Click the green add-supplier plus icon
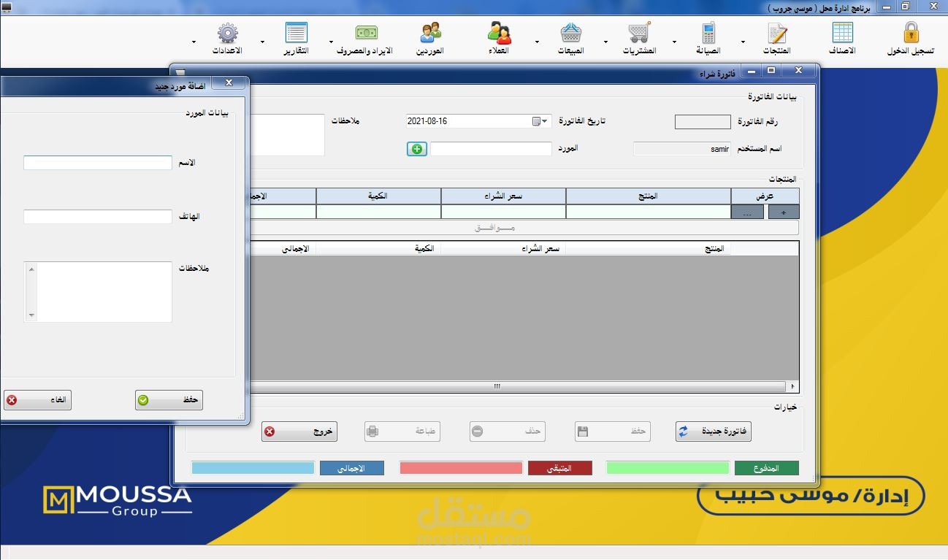Image resolution: width=948 pixels, height=560 pixels. pos(416,149)
